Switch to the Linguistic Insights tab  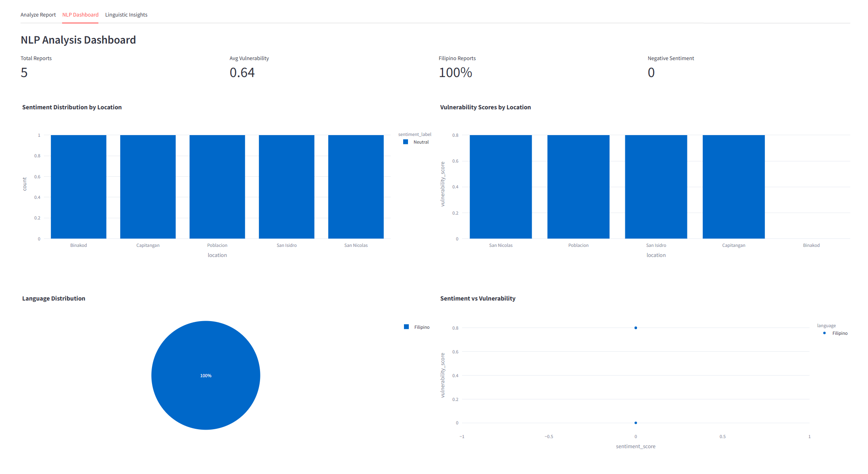point(126,15)
